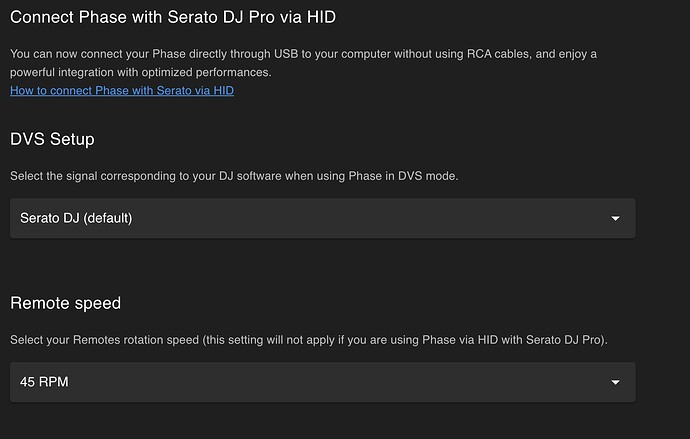Click the DVS signal selection description text
Image resolution: width=690 pixels, height=439 pixels.
tap(235, 176)
